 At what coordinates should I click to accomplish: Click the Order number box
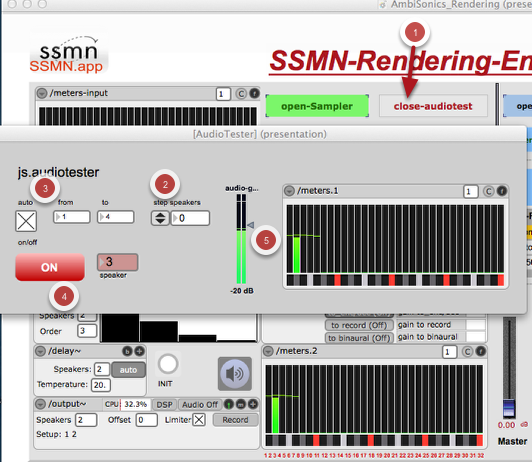(x=87, y=331)
